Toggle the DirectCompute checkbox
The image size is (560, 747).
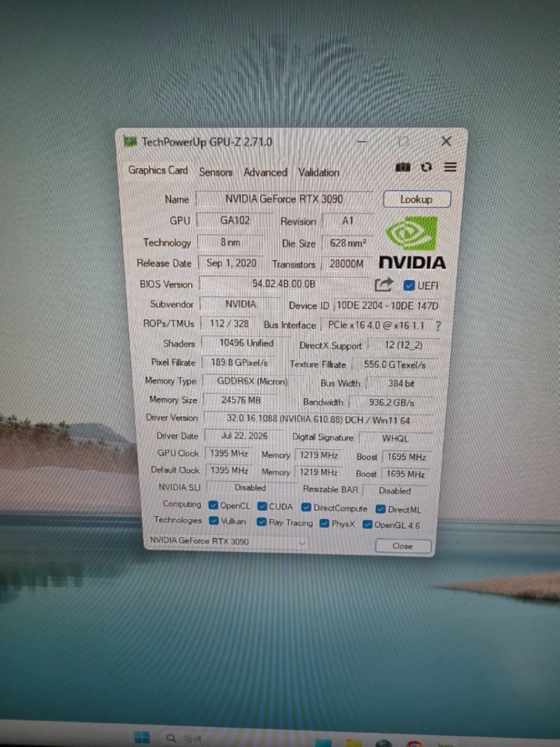[x=306, y=508]
